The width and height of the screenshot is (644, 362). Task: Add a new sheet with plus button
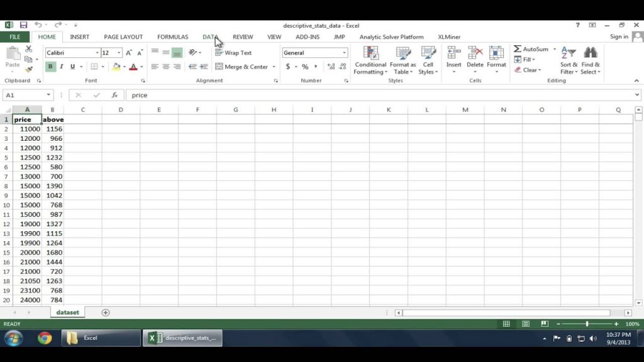click(x=106, y=312)
